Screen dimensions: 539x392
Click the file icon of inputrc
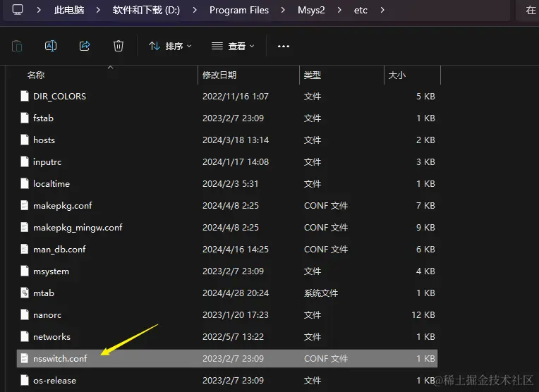pos(25,162)
